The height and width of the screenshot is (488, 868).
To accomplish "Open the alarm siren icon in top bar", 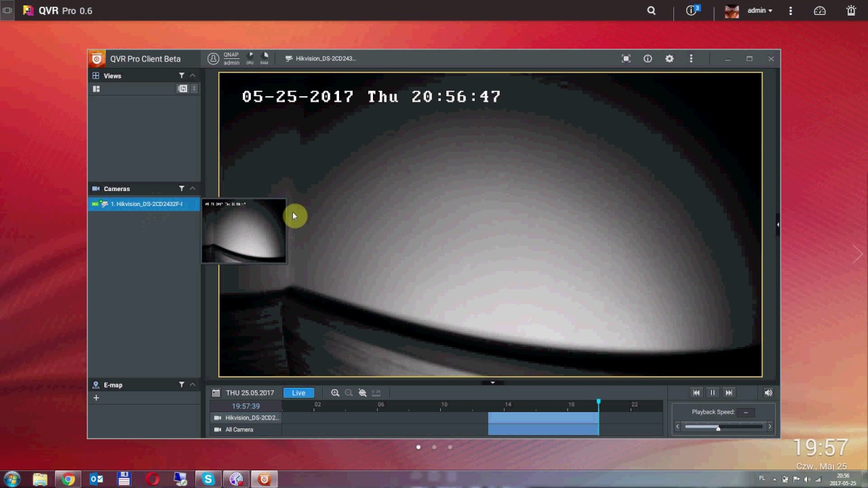I will click(851, 11).
